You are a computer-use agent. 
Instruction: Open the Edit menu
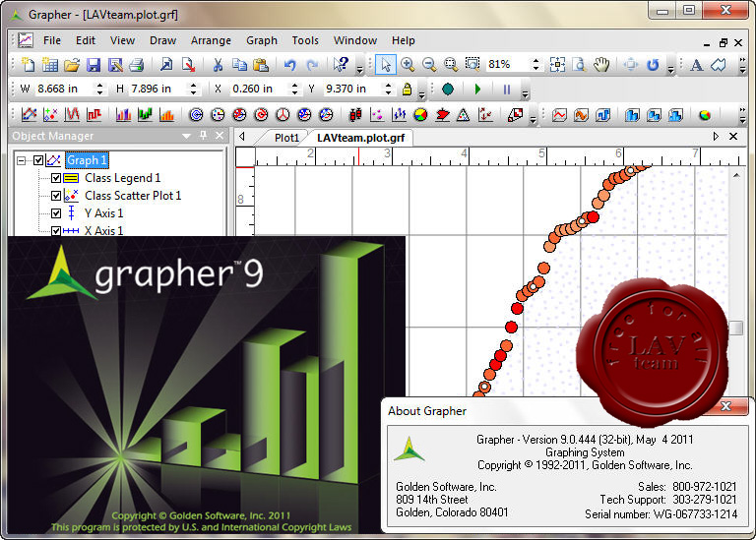86,40
